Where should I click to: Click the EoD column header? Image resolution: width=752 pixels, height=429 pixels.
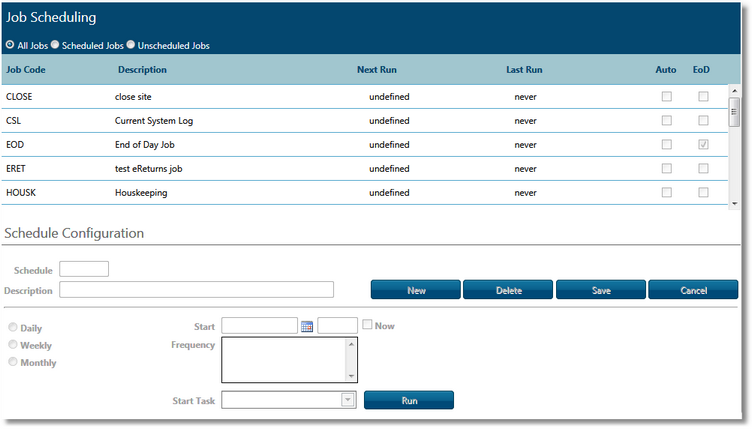701,70
